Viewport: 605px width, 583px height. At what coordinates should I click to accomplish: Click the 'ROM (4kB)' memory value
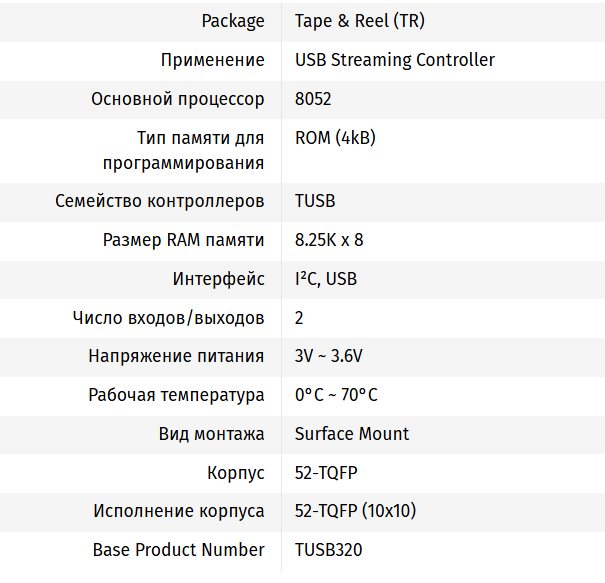pos(335,138)
